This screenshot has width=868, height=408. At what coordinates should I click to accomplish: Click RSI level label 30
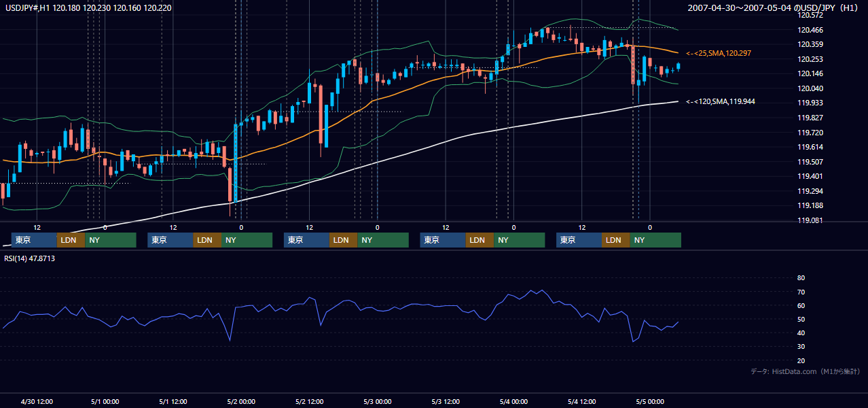tap(801, 347)
